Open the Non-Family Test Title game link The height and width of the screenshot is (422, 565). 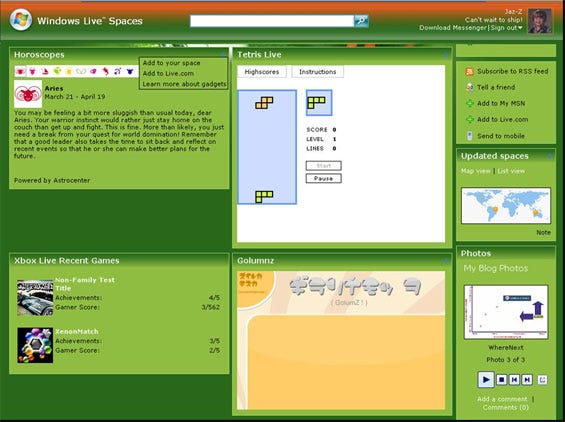click(x=85, y=284)
